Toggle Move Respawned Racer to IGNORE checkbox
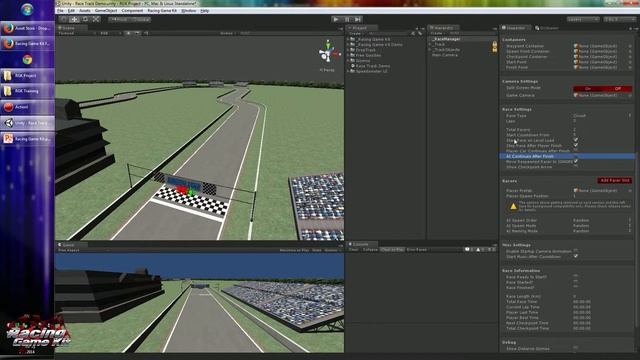The image size is (640, 360). click(x=576, y=161)
